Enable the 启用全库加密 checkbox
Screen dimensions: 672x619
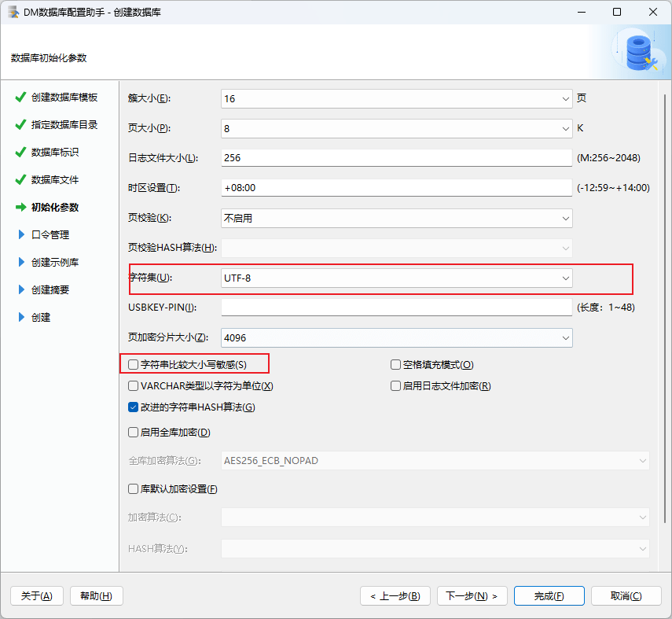point(134,433)
